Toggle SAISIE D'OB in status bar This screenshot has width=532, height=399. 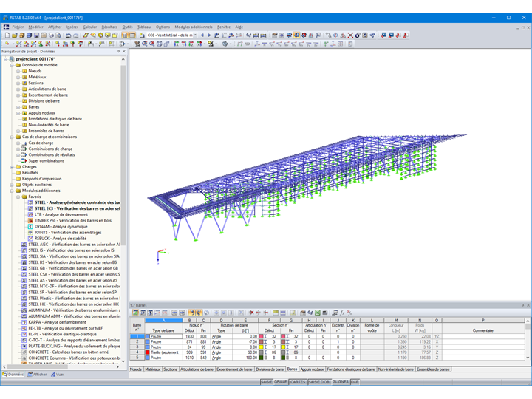pos(319,382)
